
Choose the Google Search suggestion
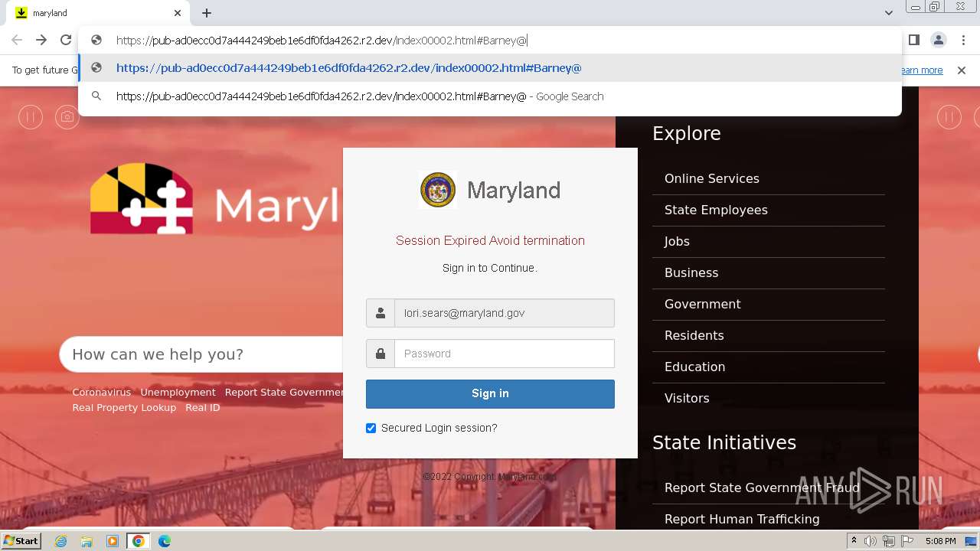pyautogui.click(x=490, y=96)
